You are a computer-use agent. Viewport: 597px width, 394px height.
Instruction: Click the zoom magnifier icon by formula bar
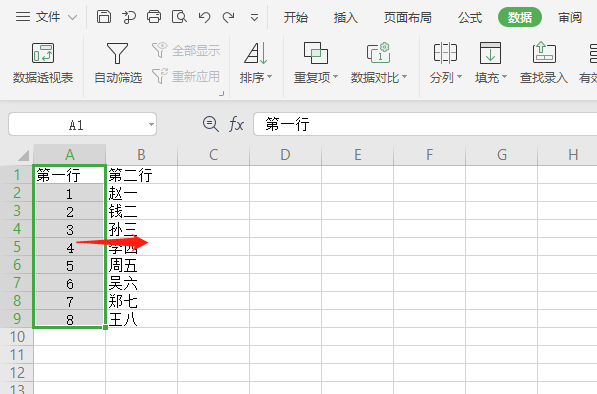[211, 124]
